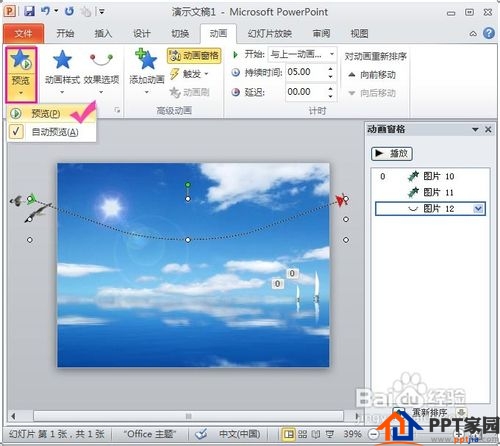Click the 添加动画 add animation icon
This screenshot has height=446, width=500.
(147, 59)
